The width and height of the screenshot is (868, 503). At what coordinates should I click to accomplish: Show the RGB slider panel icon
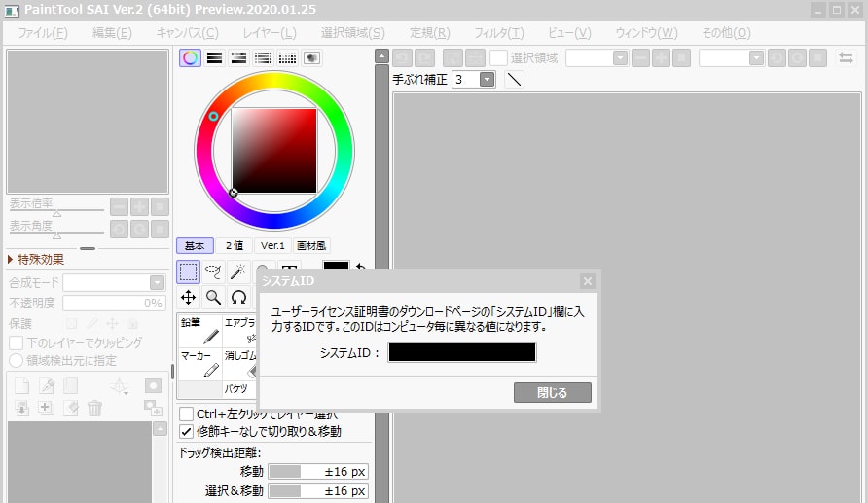point(214,58)
